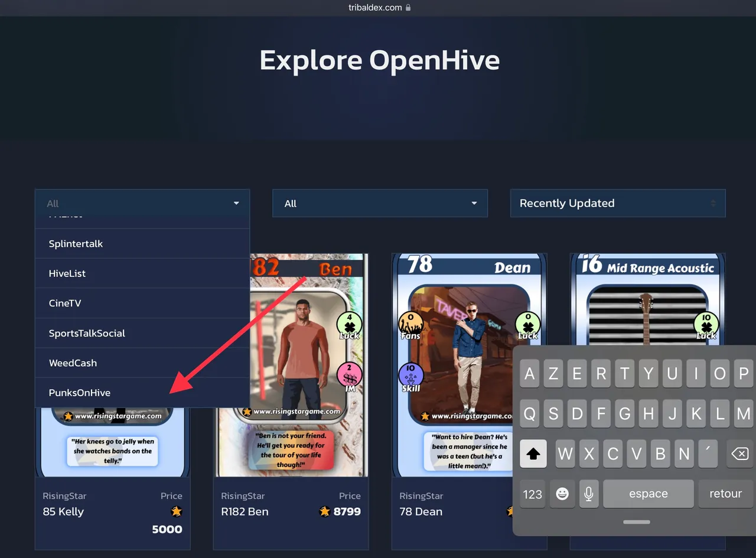This screenshot has width=756, height=558.
Task: Tap the G key on keyboard
Action: (x=625, y=414)
